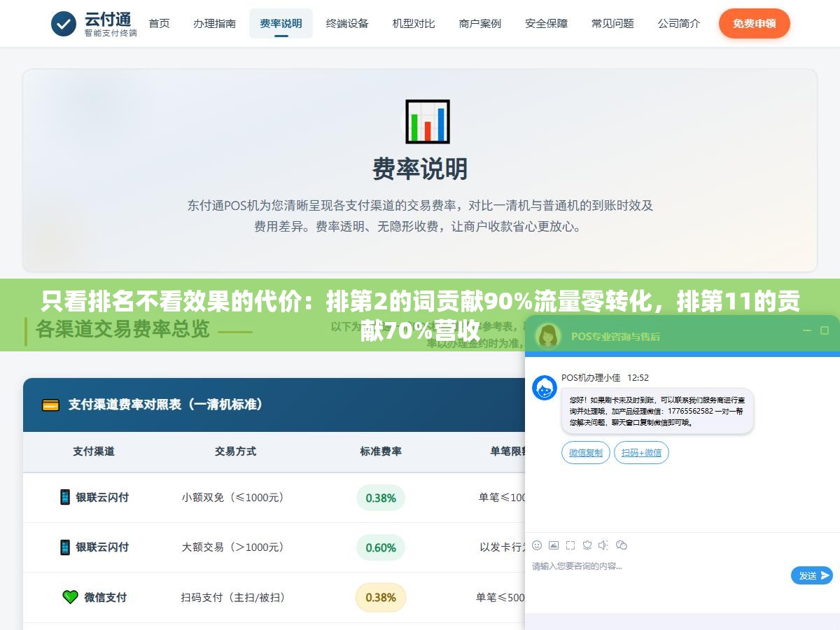Click the 云付通 checkmark logo
This screenshot has height=630, width=840.
(64, 24)
